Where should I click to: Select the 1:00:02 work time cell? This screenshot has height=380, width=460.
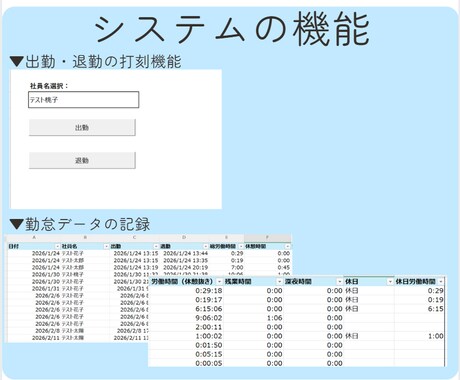(186, 336)
